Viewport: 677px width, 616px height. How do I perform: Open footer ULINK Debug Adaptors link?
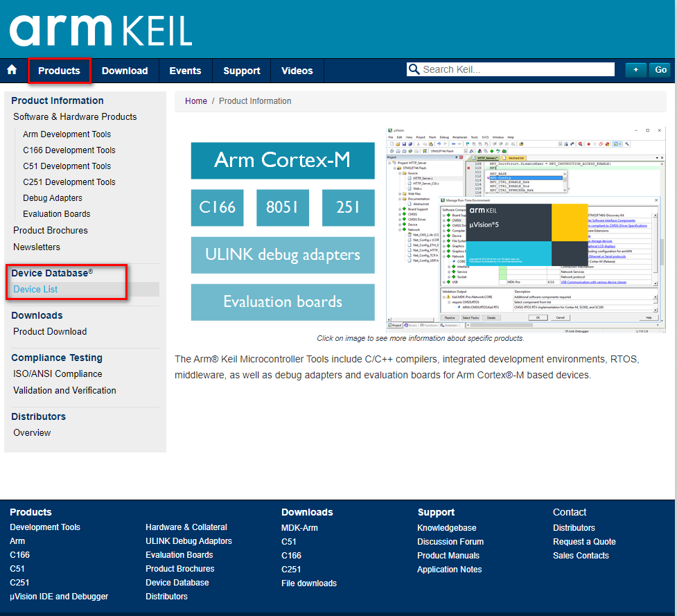188,541
